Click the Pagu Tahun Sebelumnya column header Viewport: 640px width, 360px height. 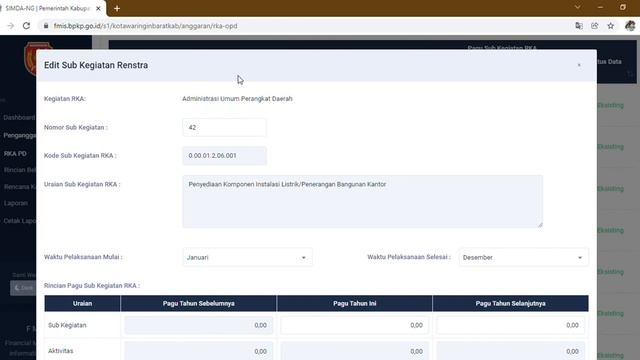[198, 304]
